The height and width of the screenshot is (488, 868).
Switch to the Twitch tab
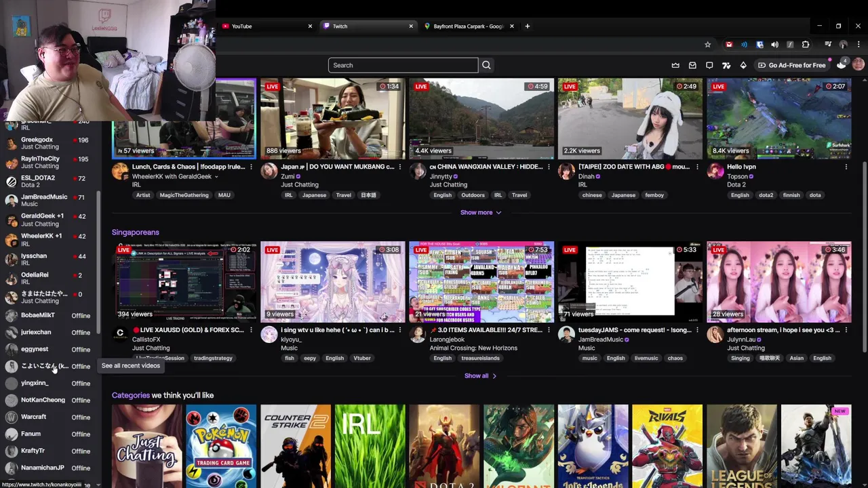pos(368,26)
